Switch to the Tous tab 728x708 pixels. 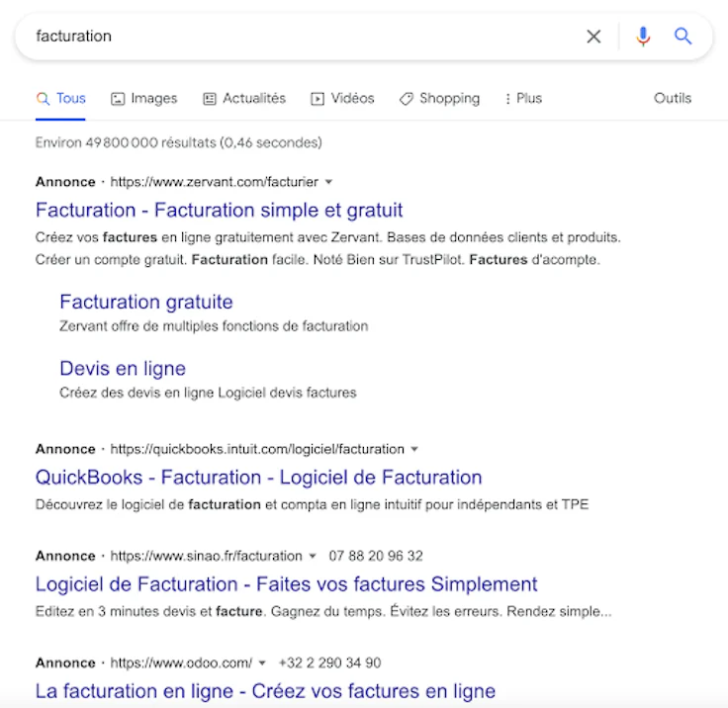(x=60, y=99)
